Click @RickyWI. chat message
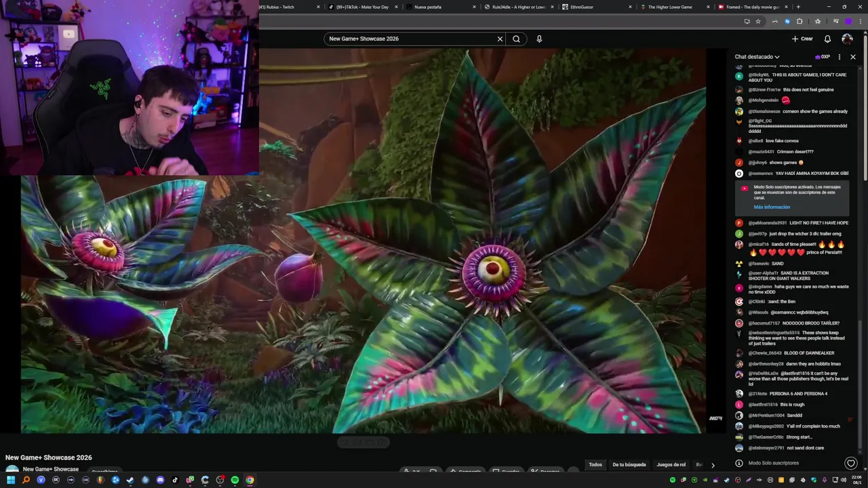868x488 pixels. 797,77
